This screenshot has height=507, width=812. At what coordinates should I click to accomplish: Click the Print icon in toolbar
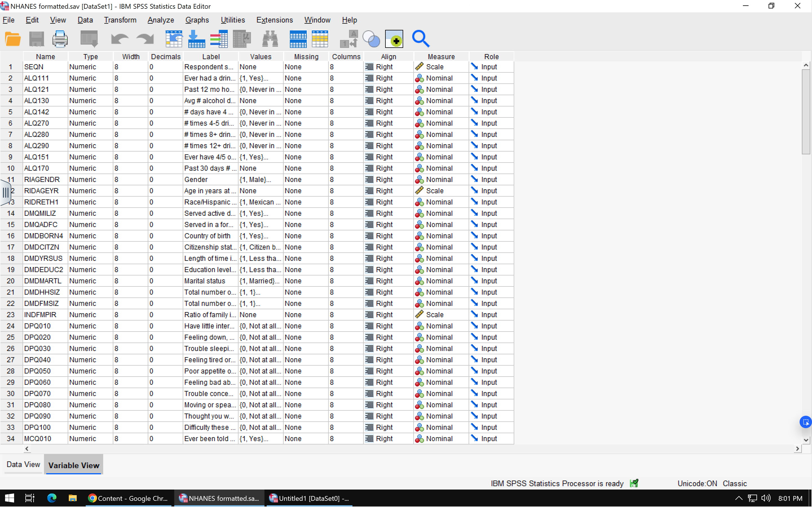60,39
